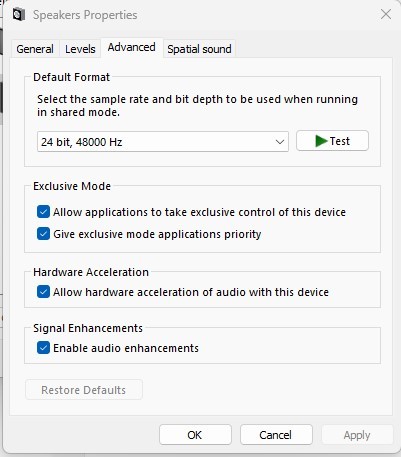This screenshot has height=457, width=401.
Task: Open the Levels tab
Action: 80,49
